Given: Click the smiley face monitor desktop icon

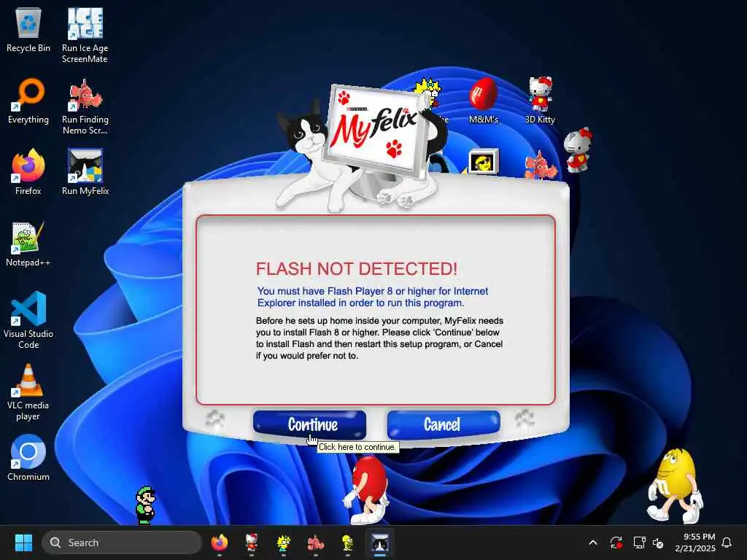Looking at the screenshot, I should tap(484, 161).
